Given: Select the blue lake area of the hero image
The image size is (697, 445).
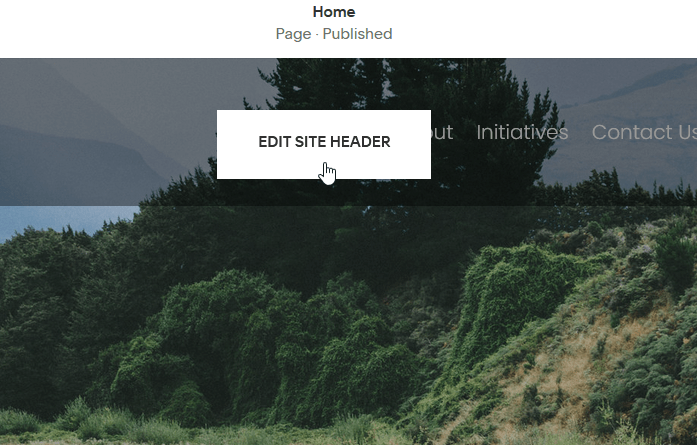Looking at the screenshot, I should coord(67,221).
